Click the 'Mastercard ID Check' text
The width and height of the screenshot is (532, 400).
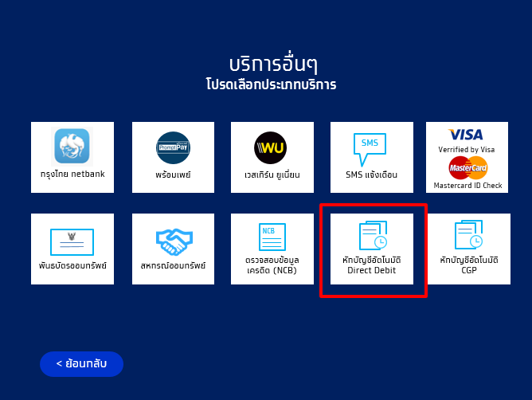point(466,186)
